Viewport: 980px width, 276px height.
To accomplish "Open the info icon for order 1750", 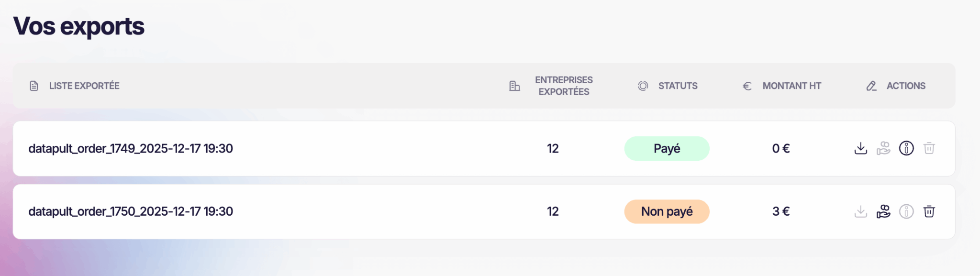I will 906,211.
